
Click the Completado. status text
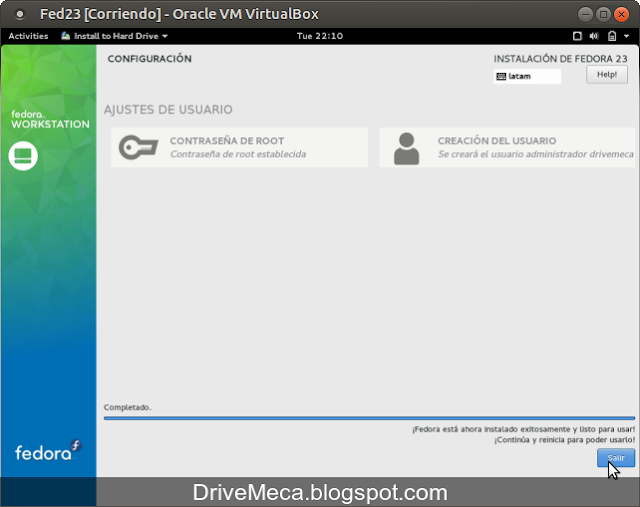pos(127,407)
